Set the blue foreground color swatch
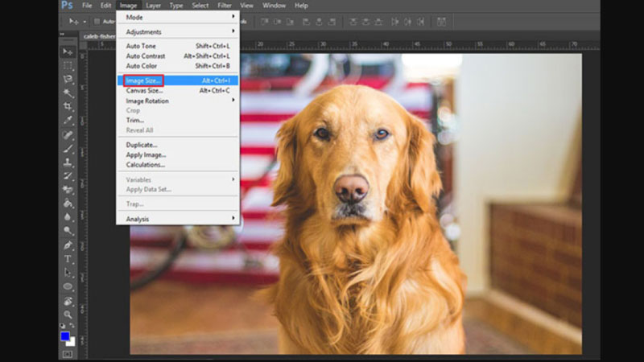Viewport: 644px width, 362px height. (64, 336)
